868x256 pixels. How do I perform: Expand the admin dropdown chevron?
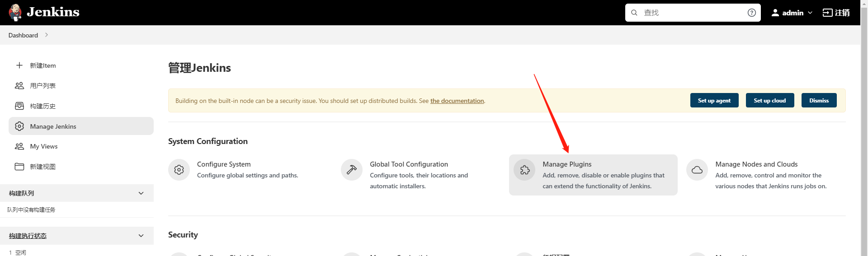pos(810,13)
